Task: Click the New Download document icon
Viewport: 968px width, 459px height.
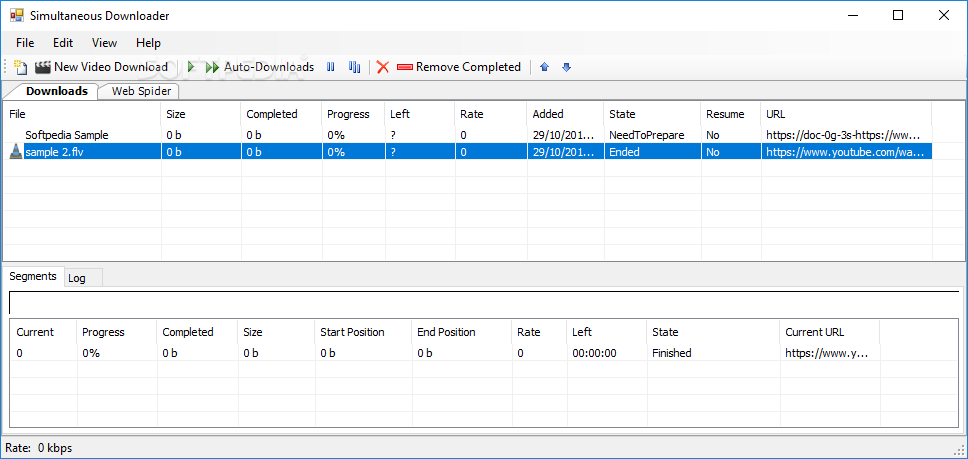Action: pos(21,67)
